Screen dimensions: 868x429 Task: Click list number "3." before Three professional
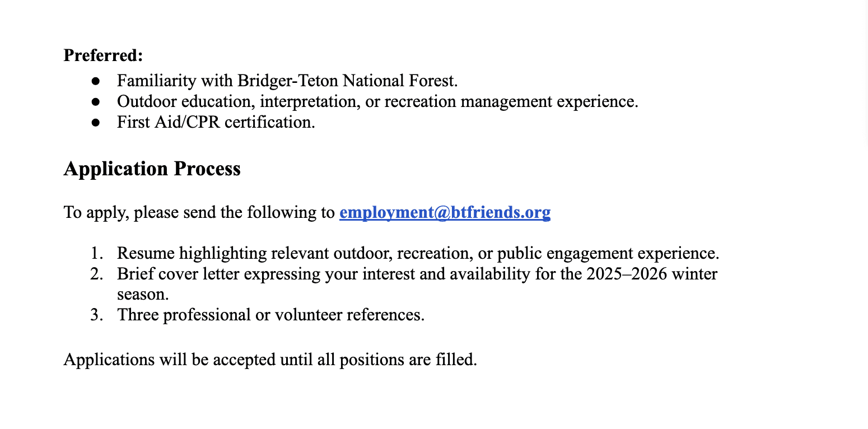[97, 315]
